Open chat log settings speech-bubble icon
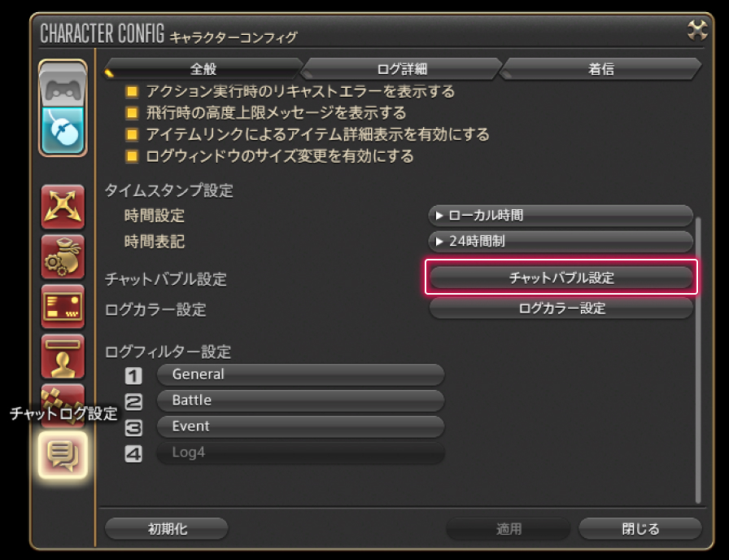The image size is (729, 560). [63, 455]
